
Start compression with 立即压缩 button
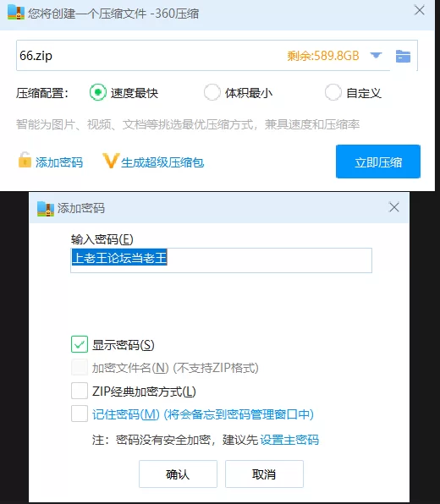378,162
